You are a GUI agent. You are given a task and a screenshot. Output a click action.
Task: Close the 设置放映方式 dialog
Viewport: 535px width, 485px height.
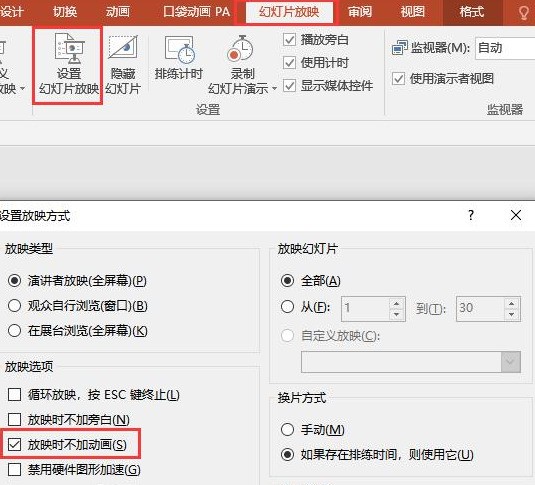[x=516, y=215]
